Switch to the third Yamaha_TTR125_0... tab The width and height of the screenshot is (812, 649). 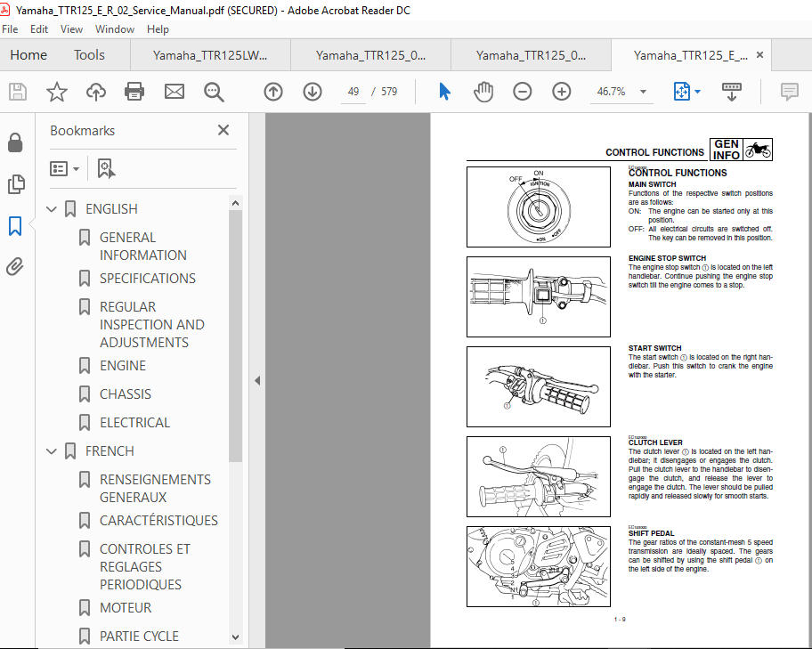531,55
